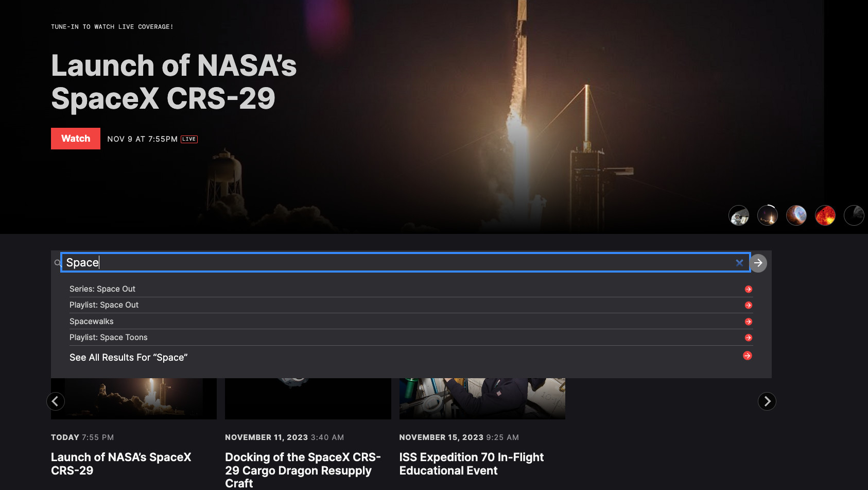See all results for "Space"

129,358
